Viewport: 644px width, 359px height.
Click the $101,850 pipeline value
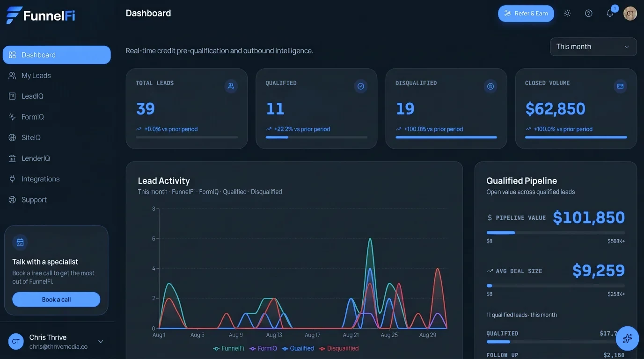[589, 218]
